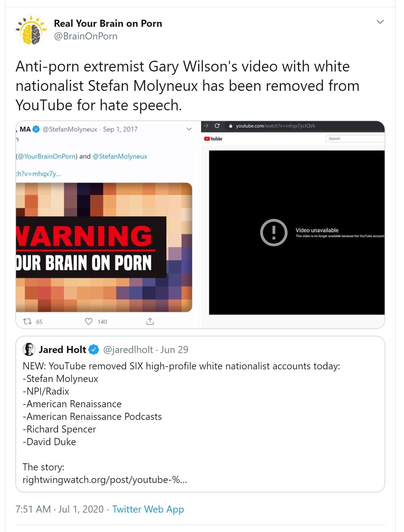Open the tweet options chevron menu
This screenshot has height=532, width=404.
point(380,22)
